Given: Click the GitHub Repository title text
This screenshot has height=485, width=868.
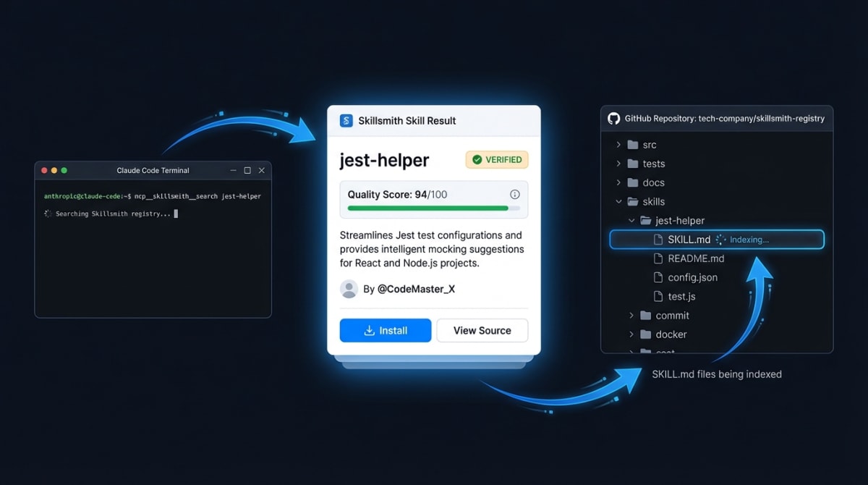Looking at the screenshot, I should coord(724,118).
